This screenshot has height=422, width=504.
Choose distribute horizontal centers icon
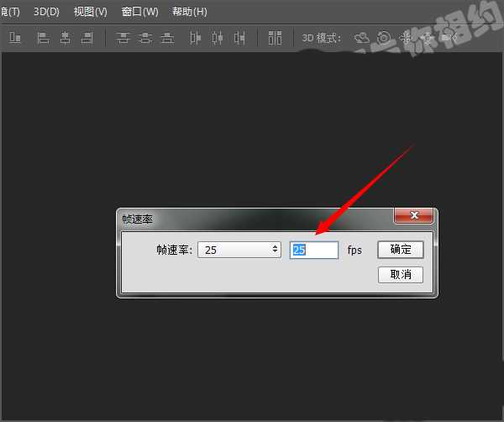218,38
